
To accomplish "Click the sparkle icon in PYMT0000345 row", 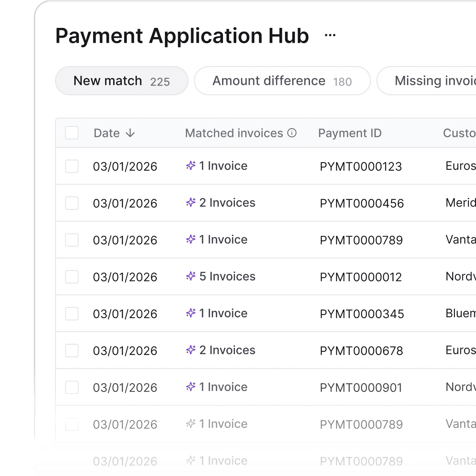I will coord(191,313).
